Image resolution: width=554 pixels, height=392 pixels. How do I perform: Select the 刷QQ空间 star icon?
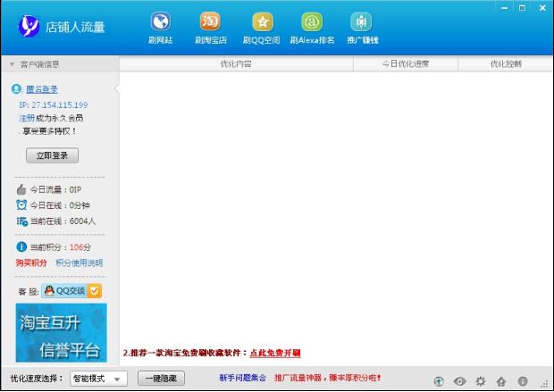261,27
